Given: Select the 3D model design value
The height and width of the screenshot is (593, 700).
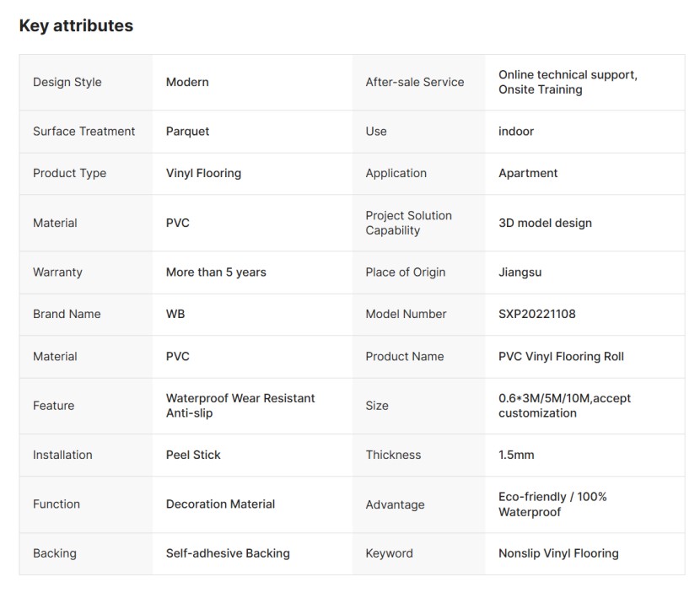Looking at the screenshot, I should (545, 223).
